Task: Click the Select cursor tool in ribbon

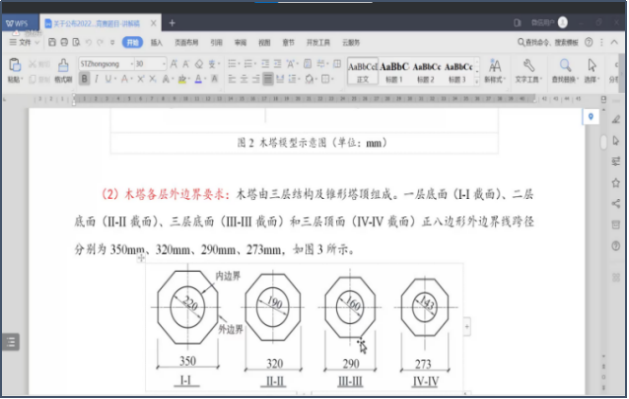Action: click(592, 65)
